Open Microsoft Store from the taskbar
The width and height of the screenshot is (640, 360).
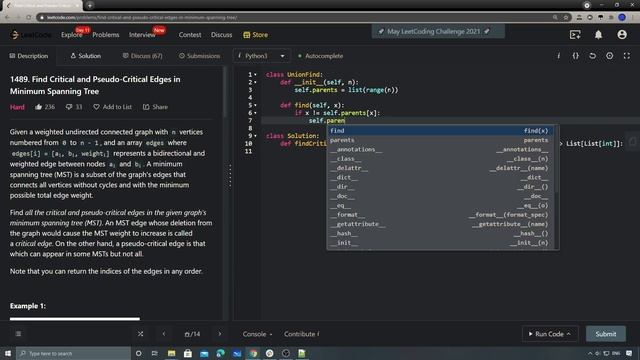point(188,353)
